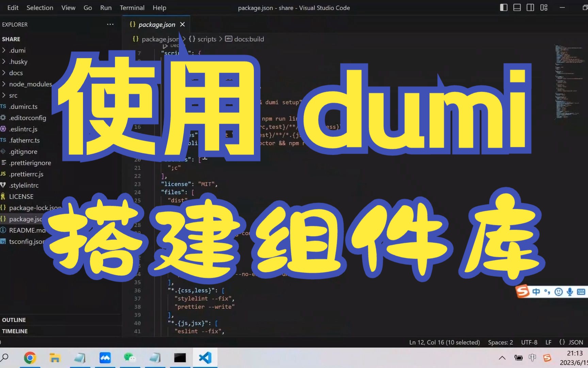The image size is (588, 368).
Task: Open README.md file in explorer
Action: pyautogui.click(x=27, y=230)
